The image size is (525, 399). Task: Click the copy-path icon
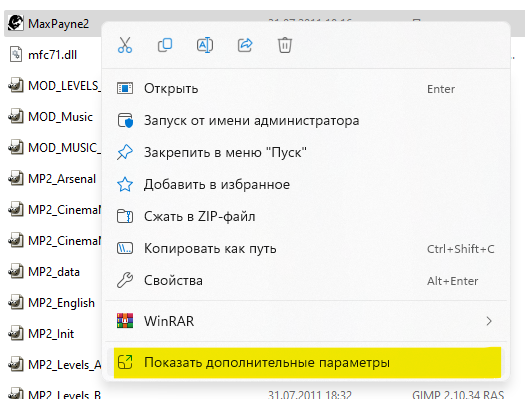(125, 248)
